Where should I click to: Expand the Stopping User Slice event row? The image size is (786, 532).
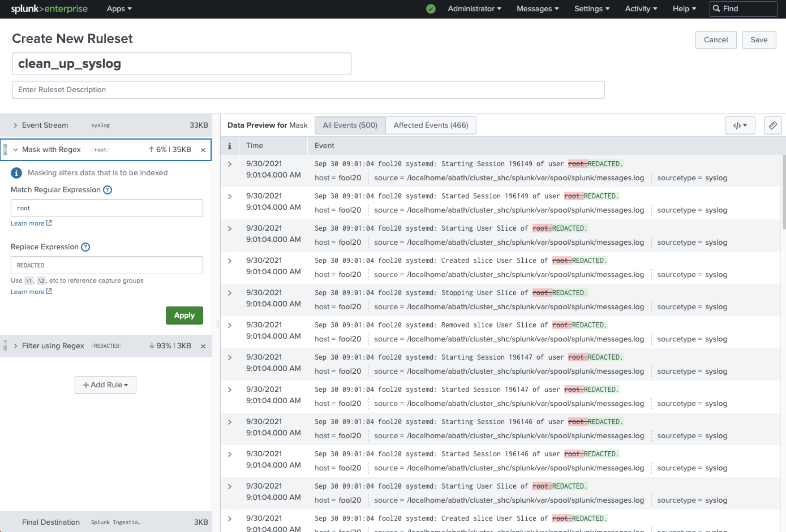tap(230, 293)
